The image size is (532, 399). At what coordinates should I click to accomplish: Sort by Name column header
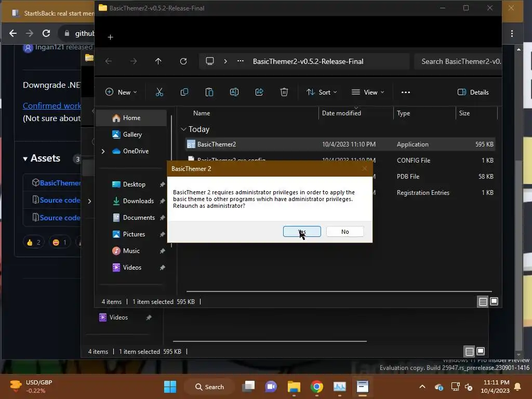(202, 113)
